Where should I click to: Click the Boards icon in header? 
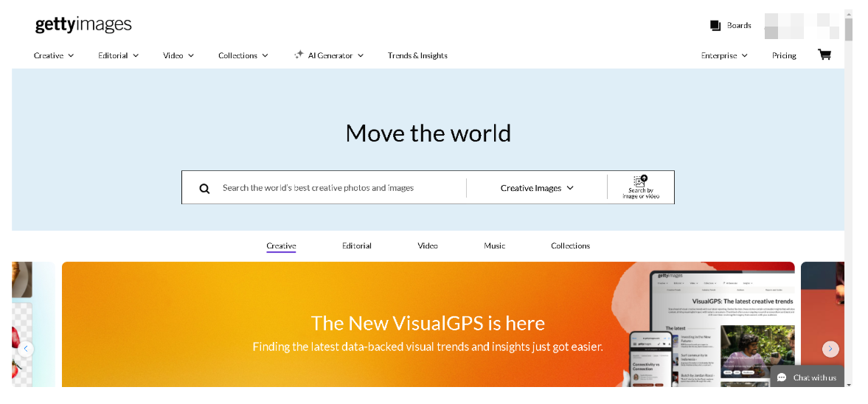tap(715, 26)
